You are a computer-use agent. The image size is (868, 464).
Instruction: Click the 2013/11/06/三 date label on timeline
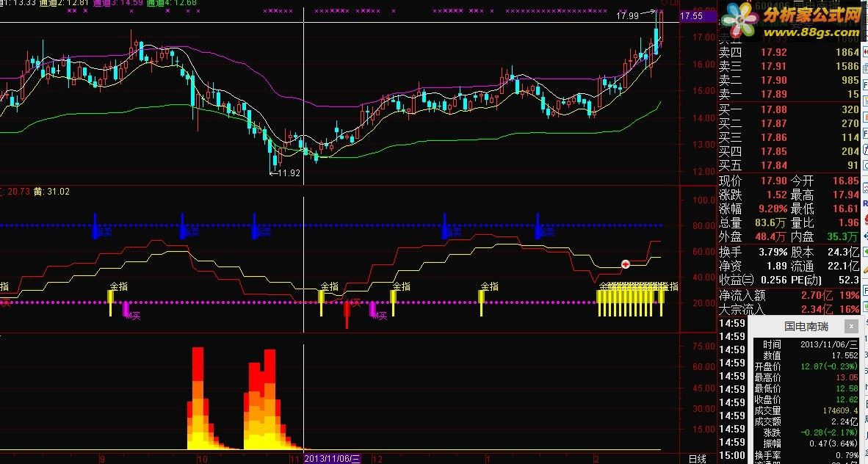(x=332, y=458)
